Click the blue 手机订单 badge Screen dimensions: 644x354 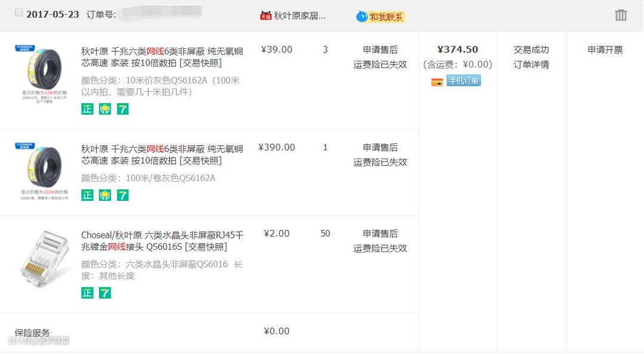click(463, 81)
